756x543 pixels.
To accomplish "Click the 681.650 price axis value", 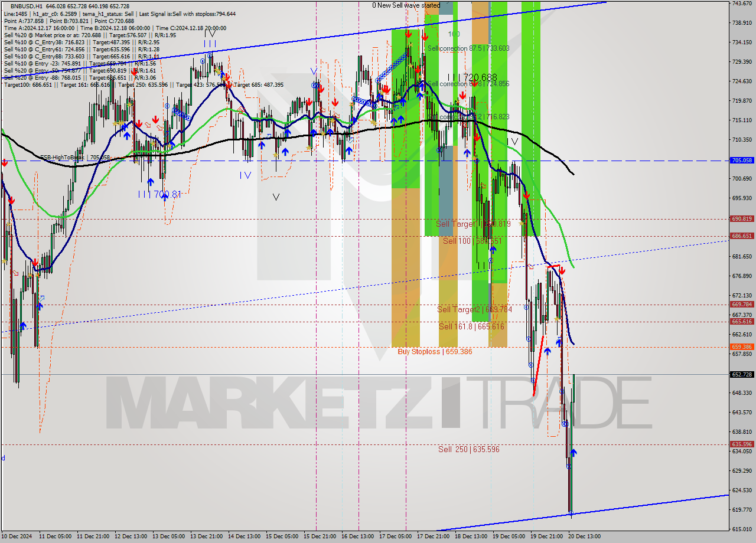I will click(742, 257).
